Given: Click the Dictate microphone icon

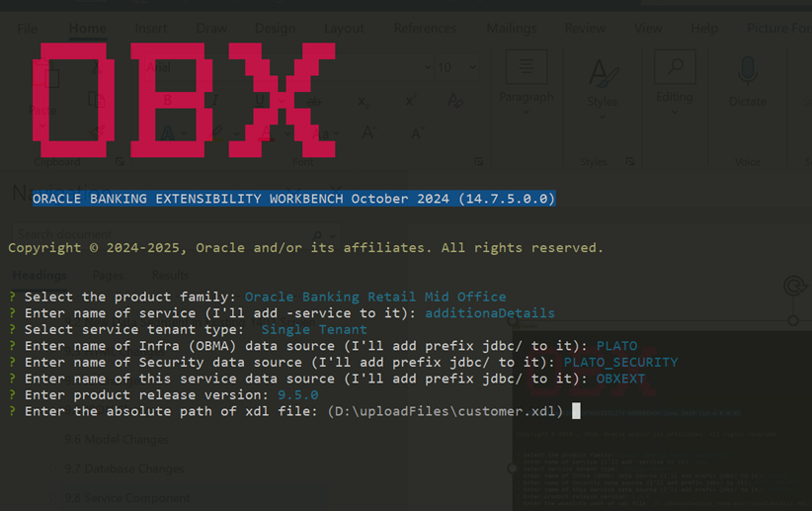Looking at the screenshot, I should click(747, 71).
